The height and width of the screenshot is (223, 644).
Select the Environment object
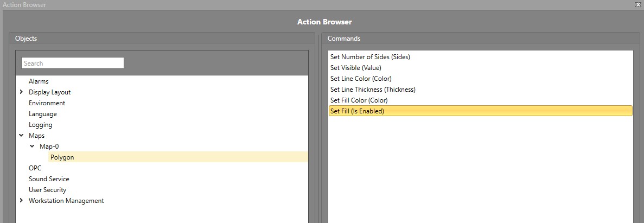[x=47, y=103]
